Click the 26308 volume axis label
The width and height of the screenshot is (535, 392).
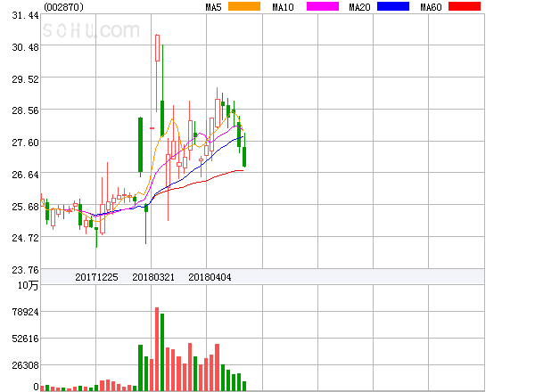(x=25, y=366)
